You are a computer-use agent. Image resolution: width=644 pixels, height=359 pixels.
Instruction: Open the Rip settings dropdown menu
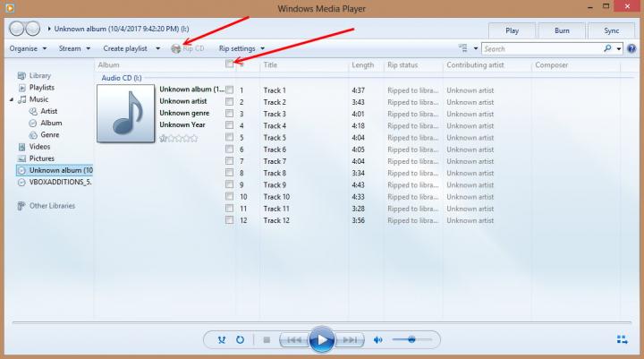tap(241, 48)
